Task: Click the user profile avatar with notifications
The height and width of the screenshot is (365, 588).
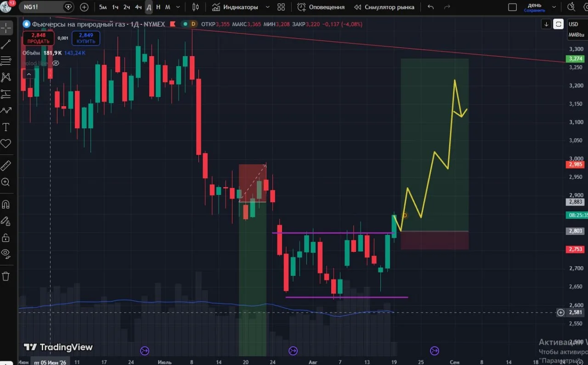Action: click(x=6, y=6)
